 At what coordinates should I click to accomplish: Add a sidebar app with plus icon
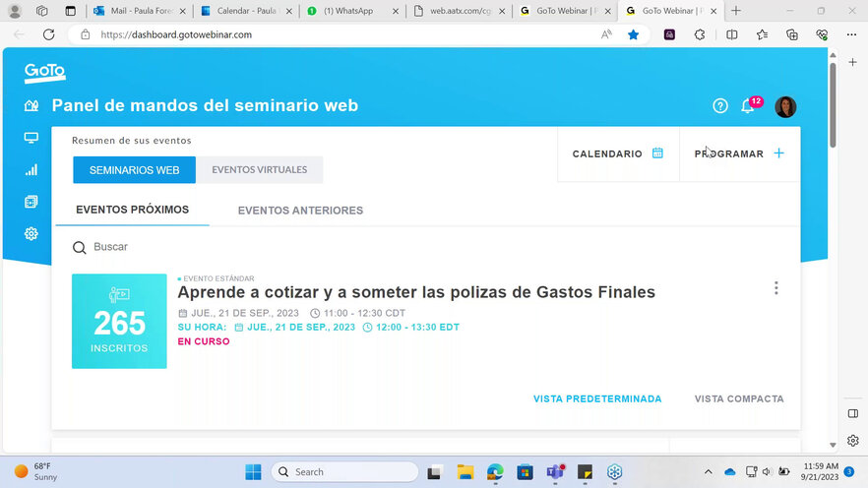[852, 62]
